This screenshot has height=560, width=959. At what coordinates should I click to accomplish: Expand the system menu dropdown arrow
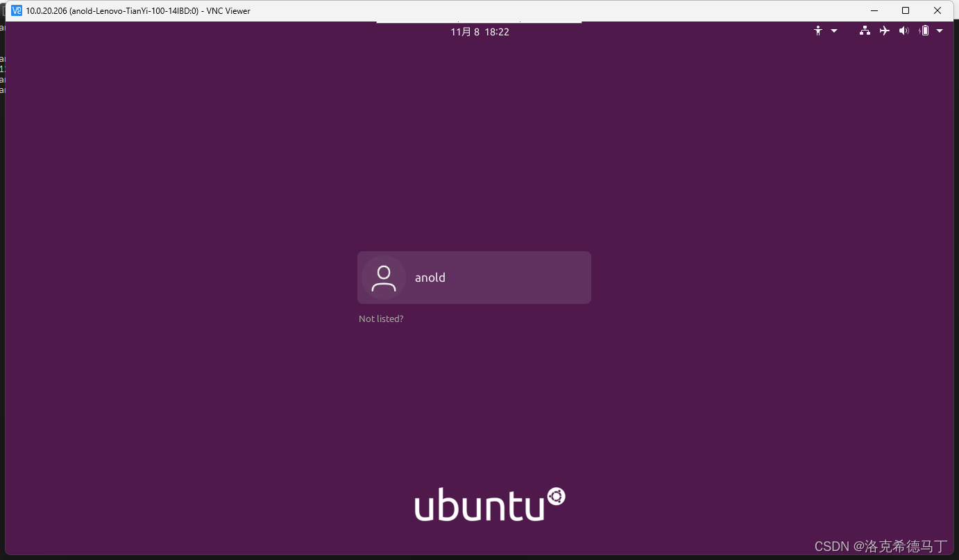pos(940,31)
